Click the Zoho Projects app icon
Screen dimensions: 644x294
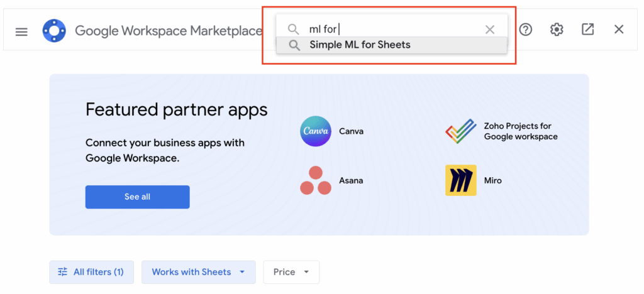point(460,131)
